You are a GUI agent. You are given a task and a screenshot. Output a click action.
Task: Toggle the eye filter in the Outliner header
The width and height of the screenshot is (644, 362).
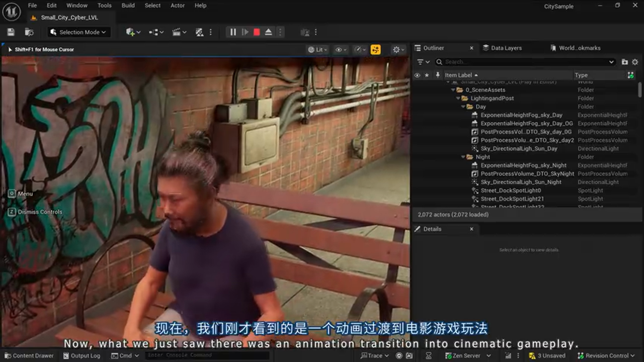coord(417,75)
